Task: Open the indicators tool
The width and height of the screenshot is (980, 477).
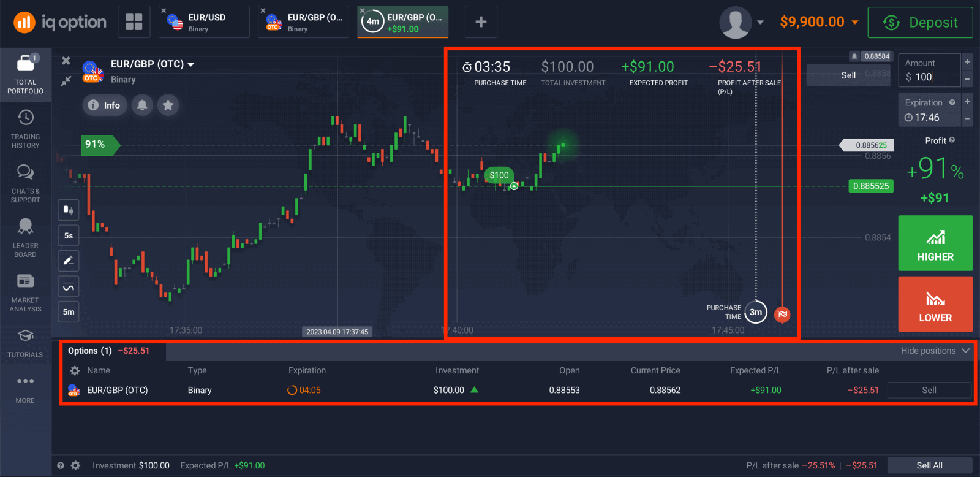Action: pyautogui.click(x=69, y=286)
